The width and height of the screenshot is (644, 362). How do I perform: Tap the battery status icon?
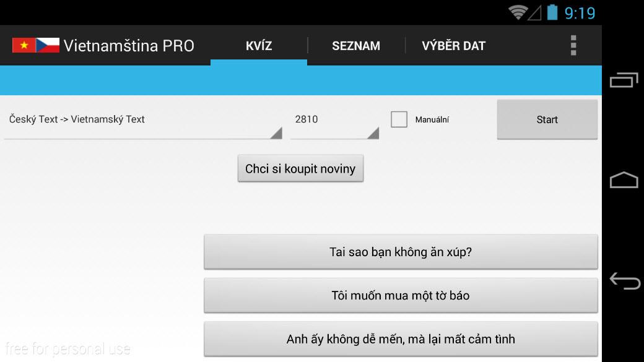tap(552, 12)
